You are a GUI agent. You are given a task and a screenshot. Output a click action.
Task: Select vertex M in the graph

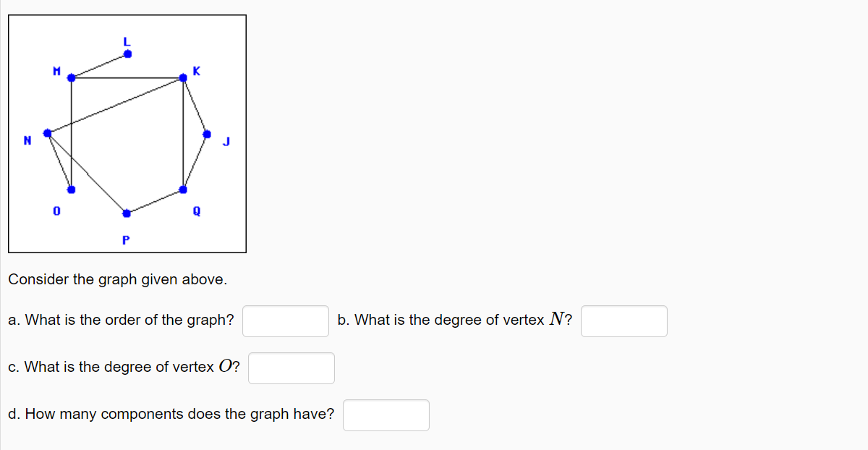tap(70, 77)
